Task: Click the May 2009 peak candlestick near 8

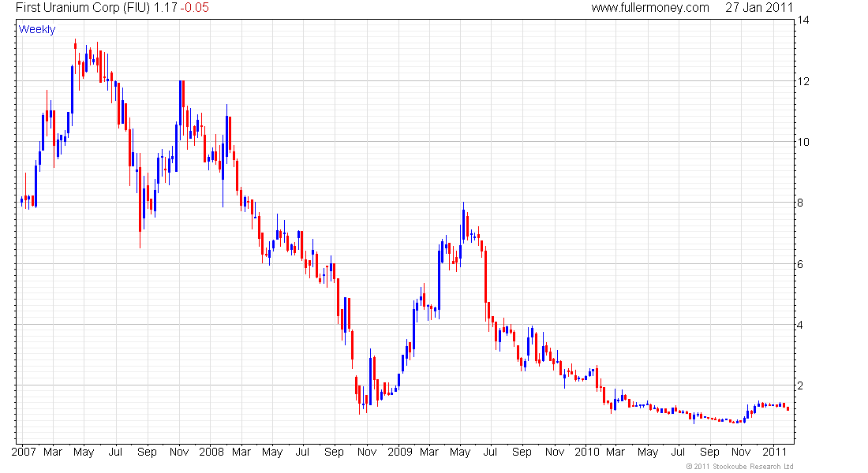Action: (463, 224)
